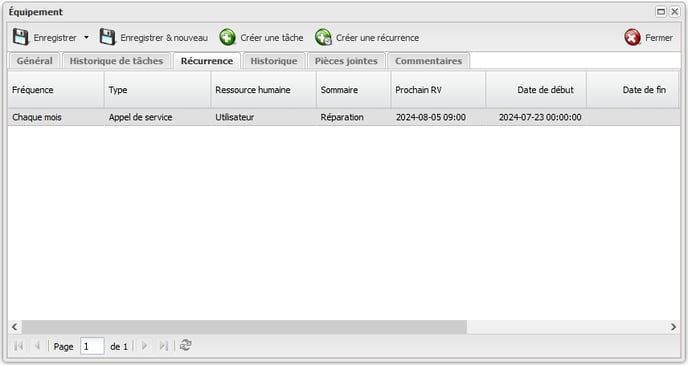
Task: Go to first page icon
Action: pyautogui.click(x=18, y=346)
